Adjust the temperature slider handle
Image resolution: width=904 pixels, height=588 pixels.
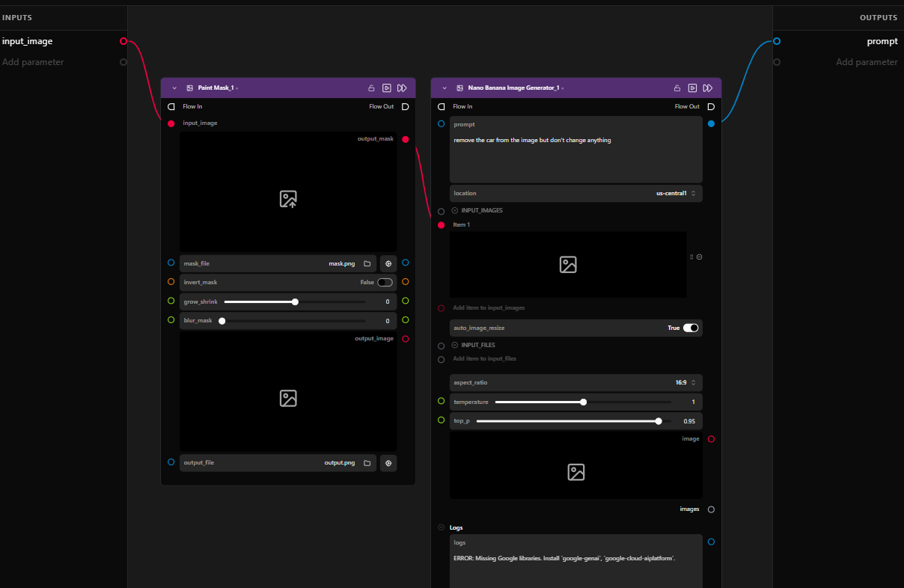pyautogui.click(x=583, y=402)
